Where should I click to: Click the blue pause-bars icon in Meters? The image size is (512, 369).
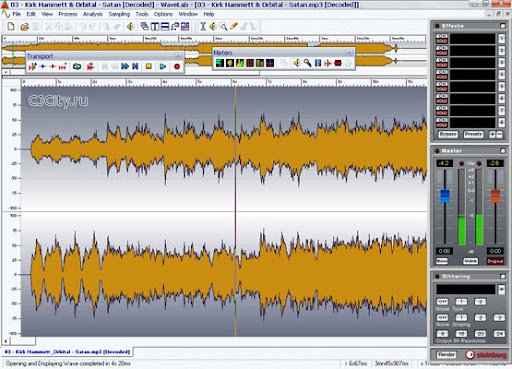pyautogui.click(x=318, y=63)
